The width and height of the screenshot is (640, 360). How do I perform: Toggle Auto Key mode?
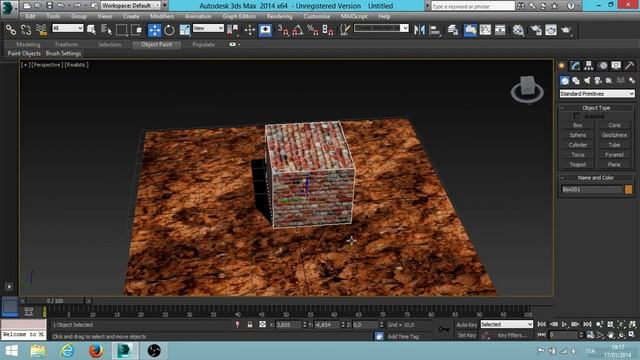[467, 325]
